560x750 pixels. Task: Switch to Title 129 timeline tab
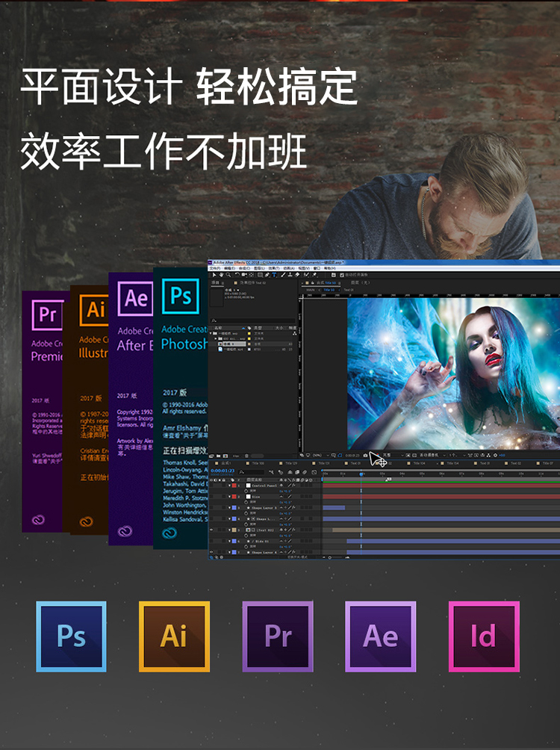pyautogui.click(x=290, y=463)
